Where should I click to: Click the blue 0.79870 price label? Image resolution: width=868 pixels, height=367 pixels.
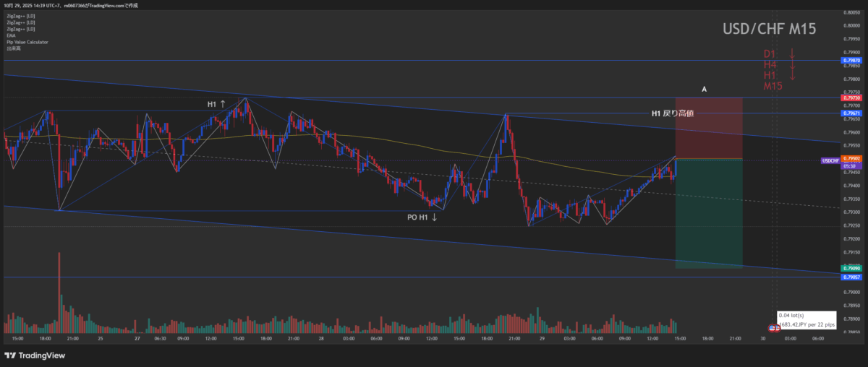851,61
